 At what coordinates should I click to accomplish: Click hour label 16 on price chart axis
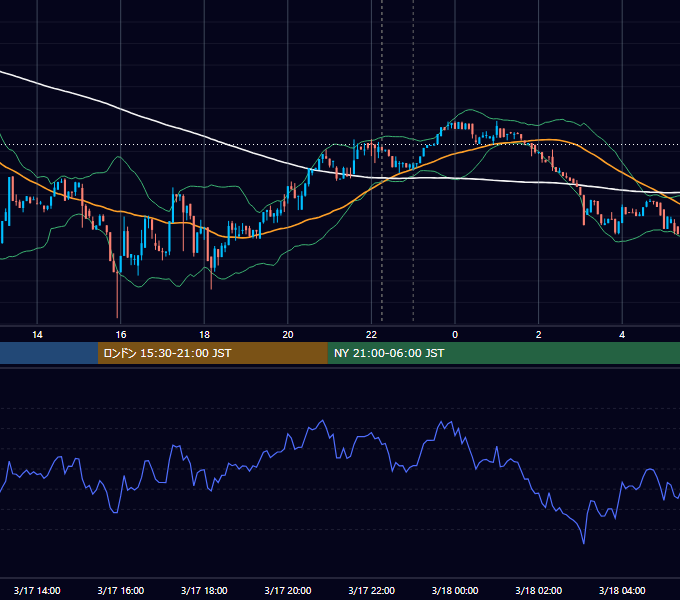(121, 335)
